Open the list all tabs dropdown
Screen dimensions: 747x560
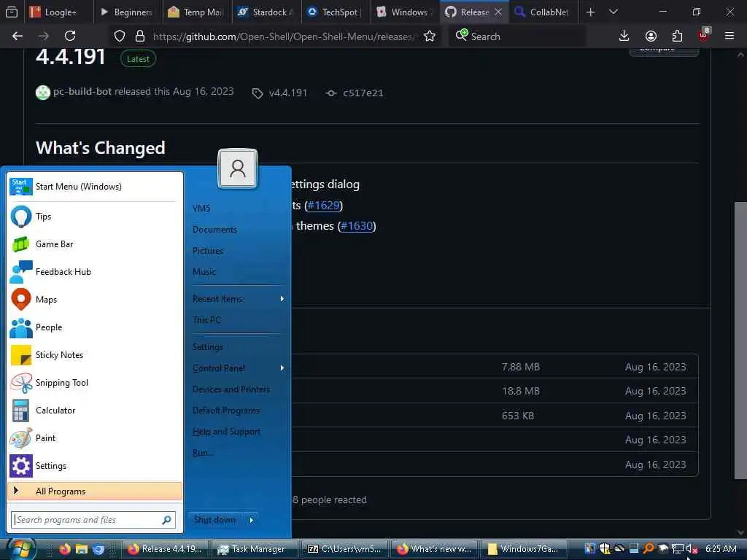(614, 12)
